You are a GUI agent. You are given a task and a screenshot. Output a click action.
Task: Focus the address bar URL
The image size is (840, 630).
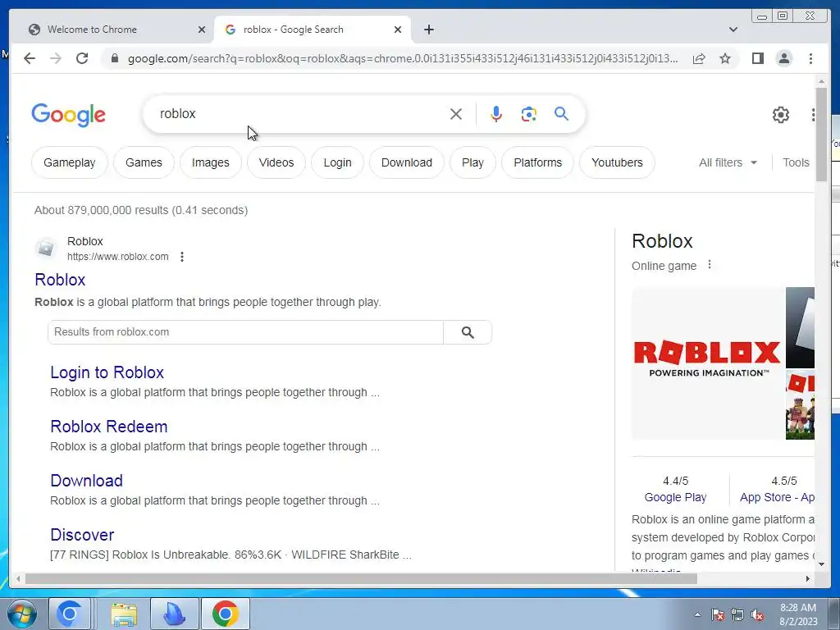pyautogui.click(x=403, y=58)
